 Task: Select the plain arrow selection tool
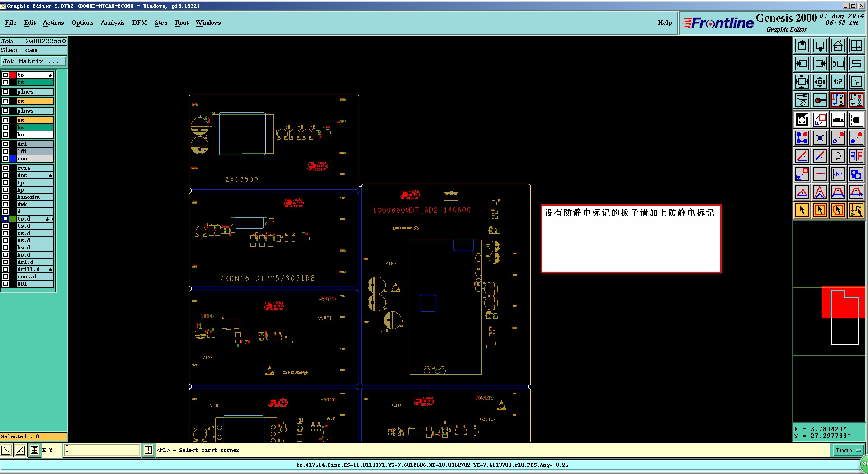(802, 210)
